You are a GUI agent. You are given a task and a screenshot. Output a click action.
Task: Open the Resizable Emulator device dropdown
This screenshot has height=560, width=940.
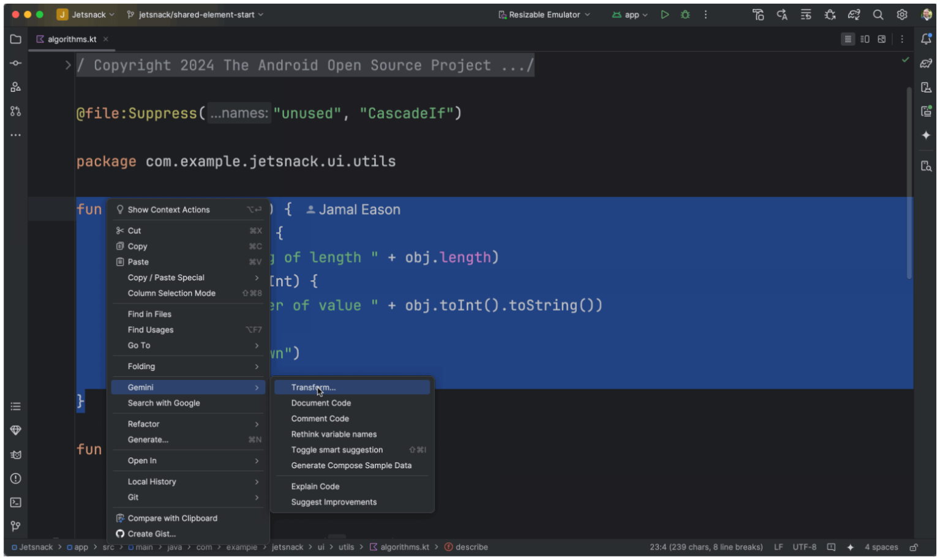click(x=544, y=15)
